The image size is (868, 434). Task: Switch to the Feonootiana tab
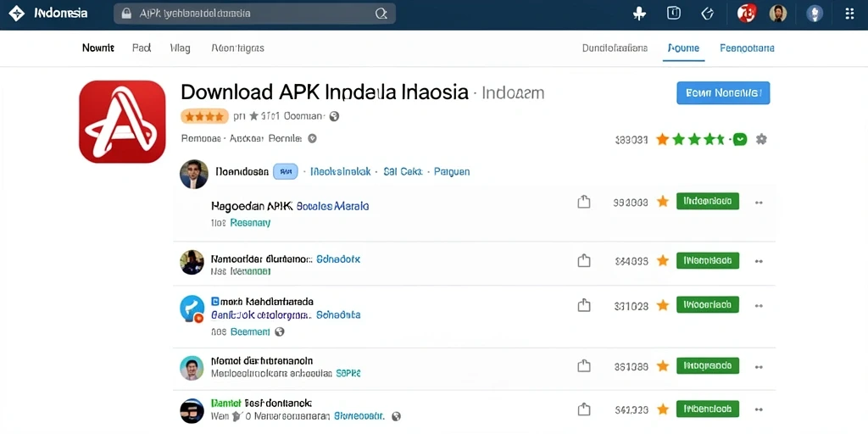(747, 48)
